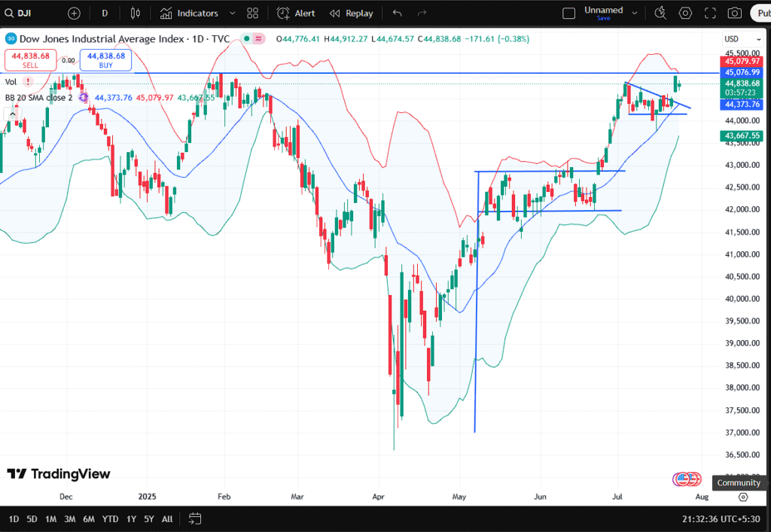This screenshot has height=532, width=771.
Task: Create a new Alert
Action: pyautogui.click(x=296, y=14)
